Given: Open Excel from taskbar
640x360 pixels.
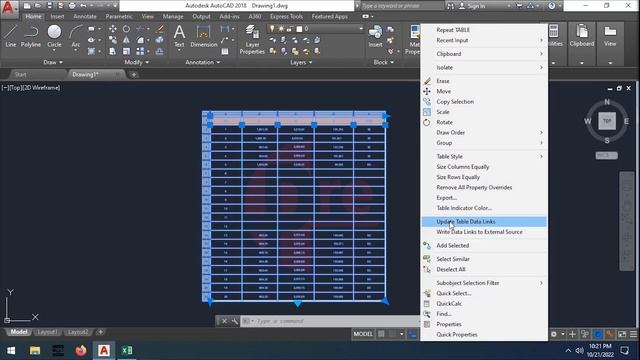Looking at the screenshot, I should click(x=127, y=350).
